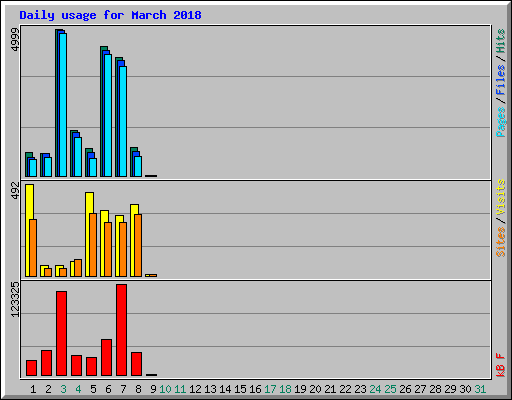Click the red 'KB F' legend label
The width and height of the screenshot is (512, 400).
500,365
